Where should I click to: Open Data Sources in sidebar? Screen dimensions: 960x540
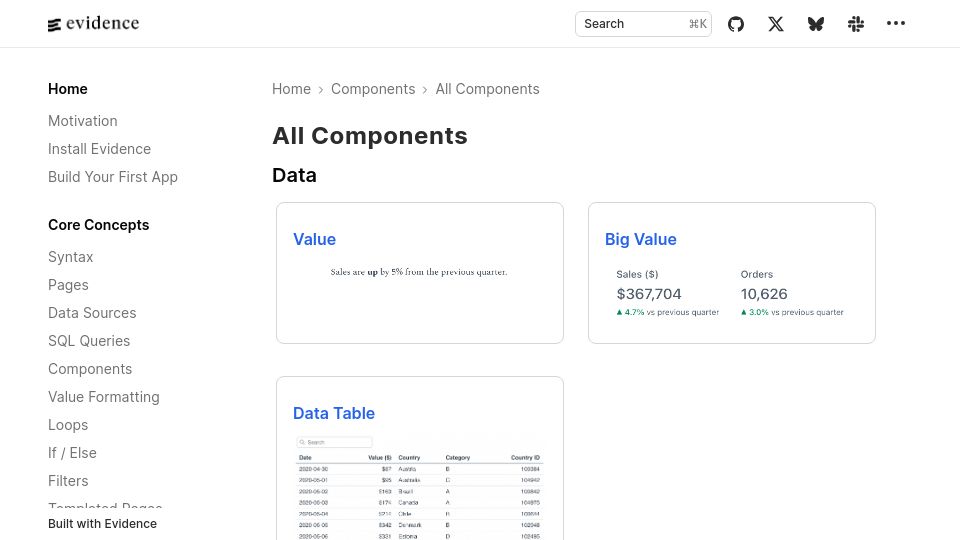(92, 313)
